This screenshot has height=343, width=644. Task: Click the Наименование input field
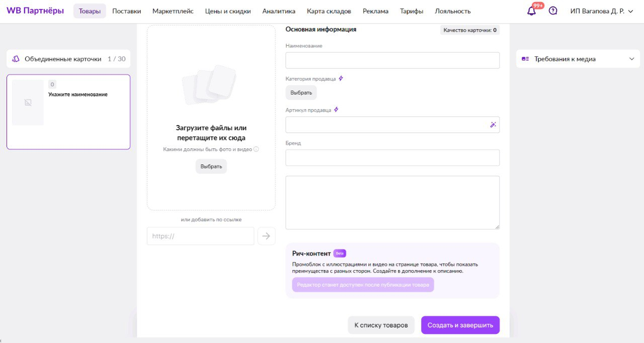392,60
